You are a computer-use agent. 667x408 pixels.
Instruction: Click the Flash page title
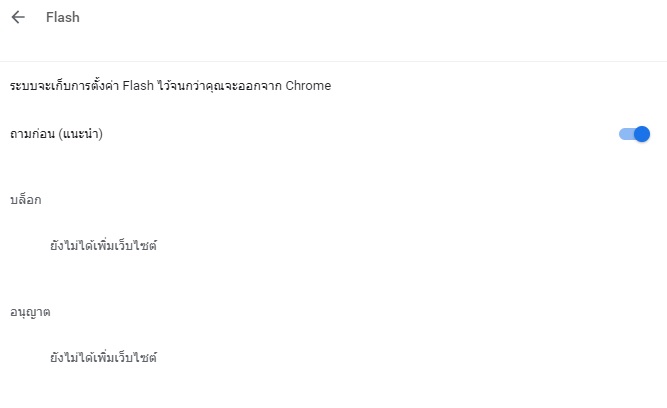point(62,17)
